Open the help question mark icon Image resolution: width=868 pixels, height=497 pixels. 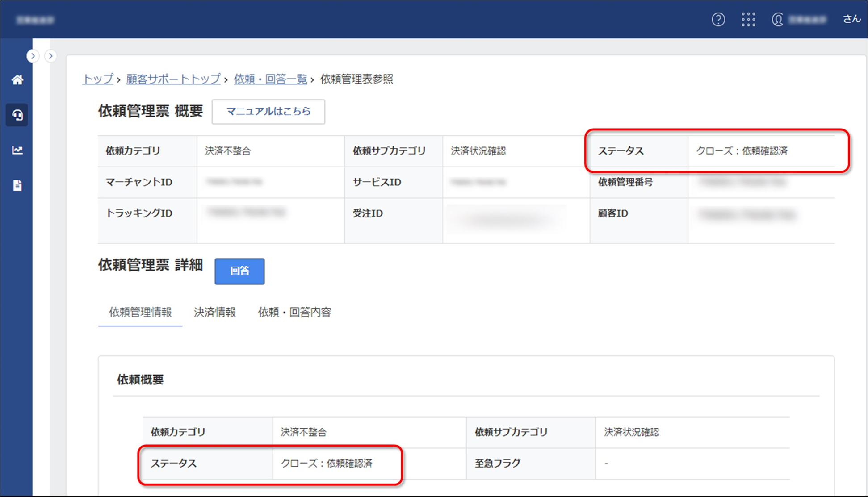[718, 20]
